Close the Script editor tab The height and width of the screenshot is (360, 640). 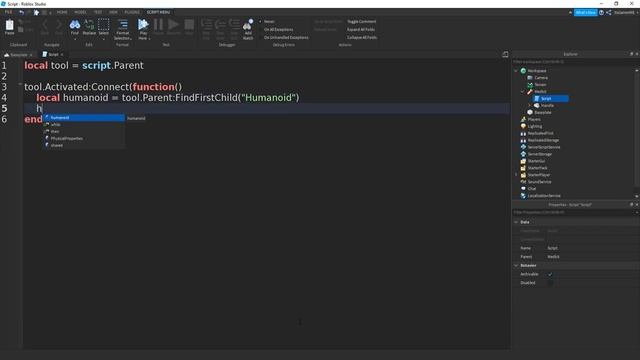(62, 54)
